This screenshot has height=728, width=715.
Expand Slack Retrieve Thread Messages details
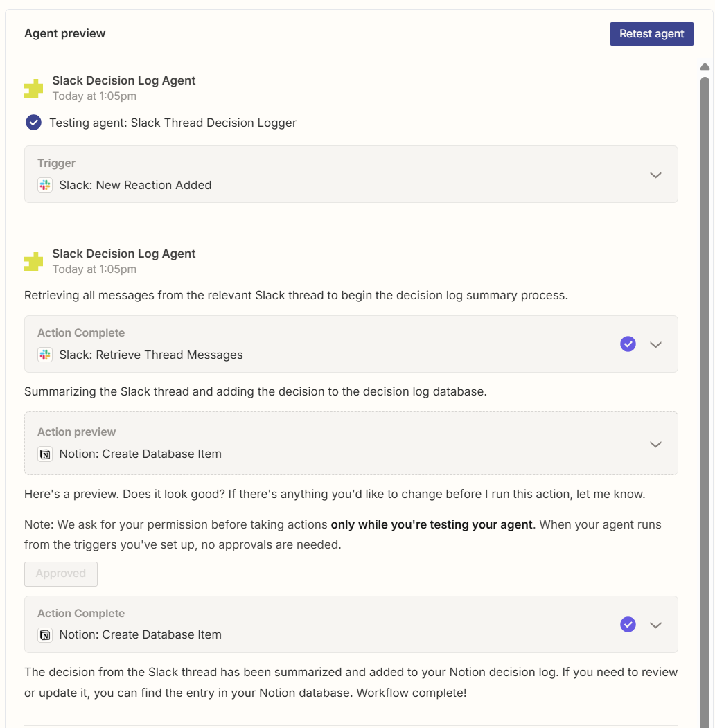(x=655, y=344)
